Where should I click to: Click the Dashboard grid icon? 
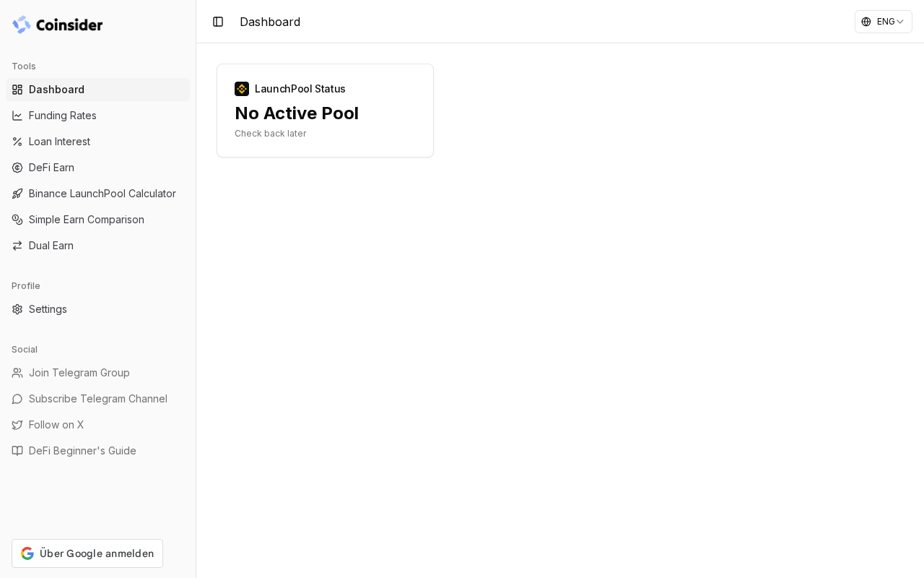coord(17,90)
